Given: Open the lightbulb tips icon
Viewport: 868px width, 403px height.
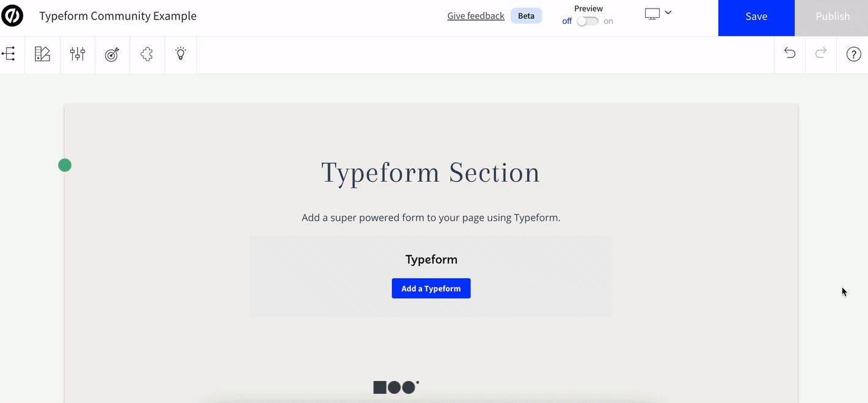Looking at the screenshot, I should [x=181, y=54].
